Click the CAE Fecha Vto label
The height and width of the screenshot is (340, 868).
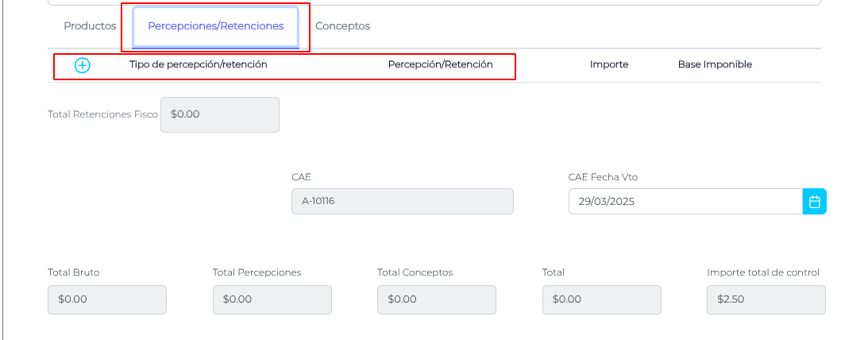coord(603,177)
